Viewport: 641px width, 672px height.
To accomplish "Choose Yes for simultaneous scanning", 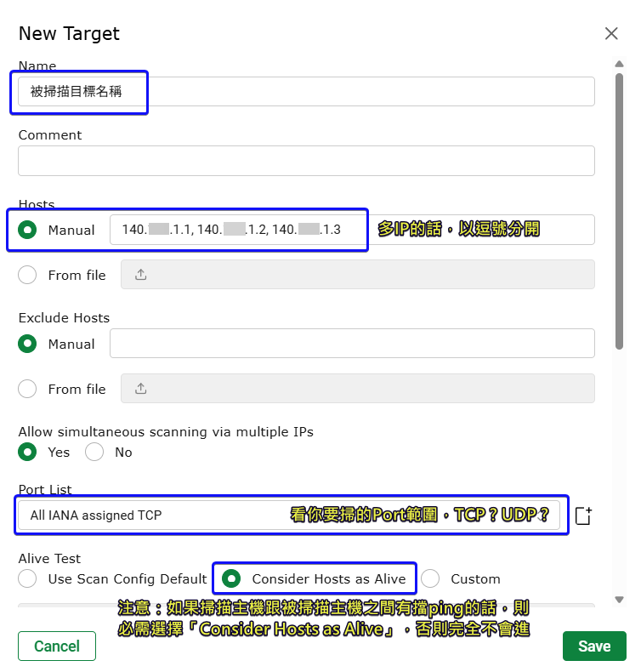I will coord(28,452).
